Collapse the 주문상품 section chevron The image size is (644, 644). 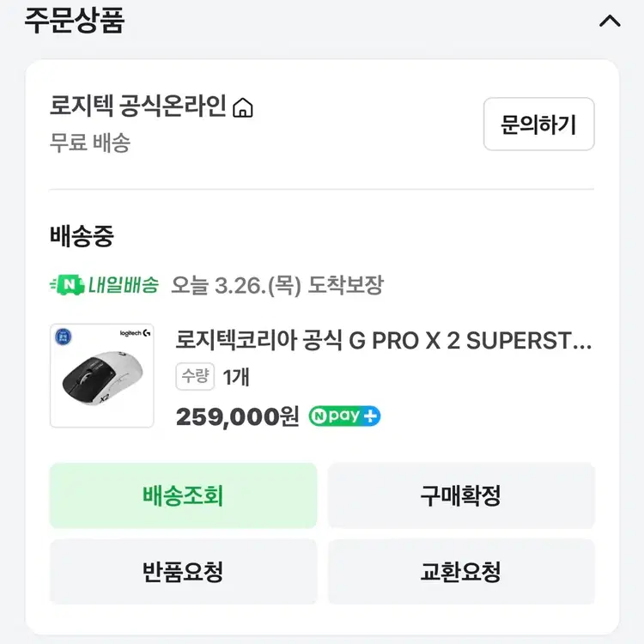click(610, 21)
